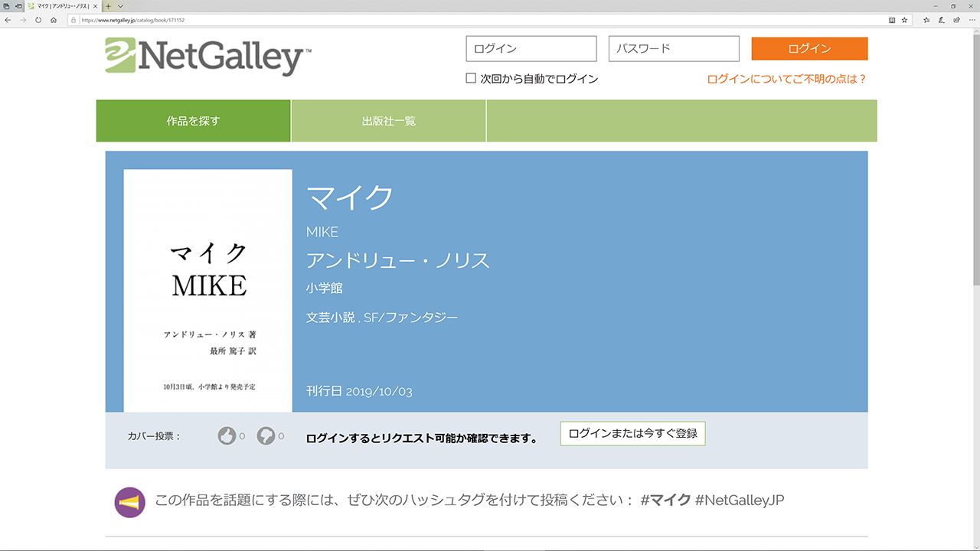Screen dimensions: 980x551
Task: Open Edge reading view
Action: click(891, 20)
